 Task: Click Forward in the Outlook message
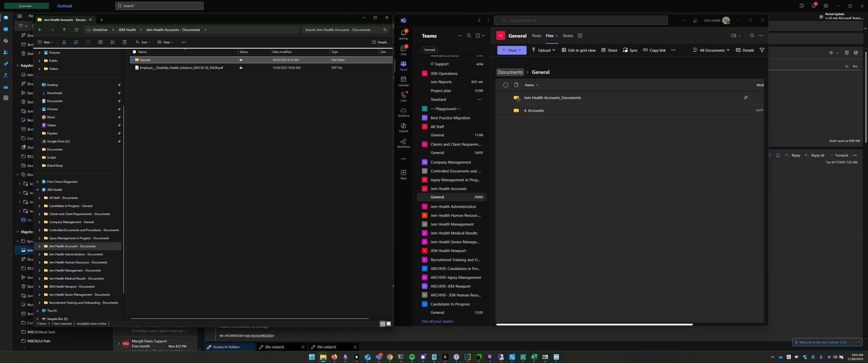(838, 155)
